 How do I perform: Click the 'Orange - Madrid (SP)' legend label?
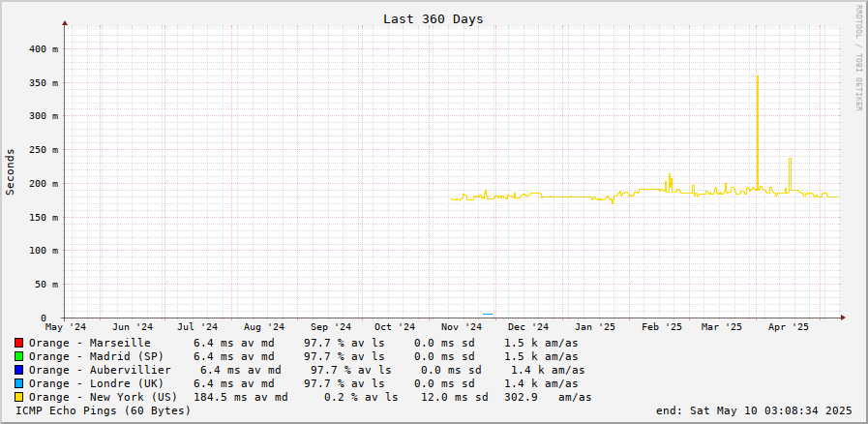[97, 356]
